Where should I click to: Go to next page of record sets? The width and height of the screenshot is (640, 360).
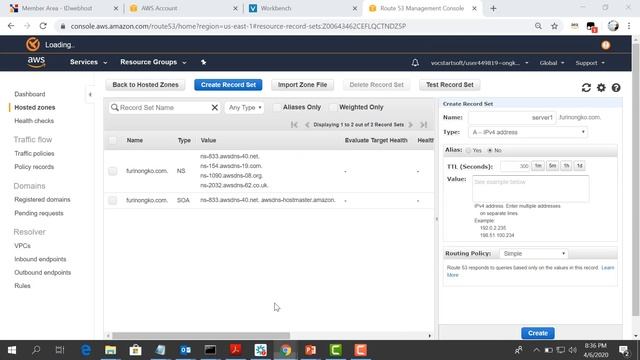411,124
